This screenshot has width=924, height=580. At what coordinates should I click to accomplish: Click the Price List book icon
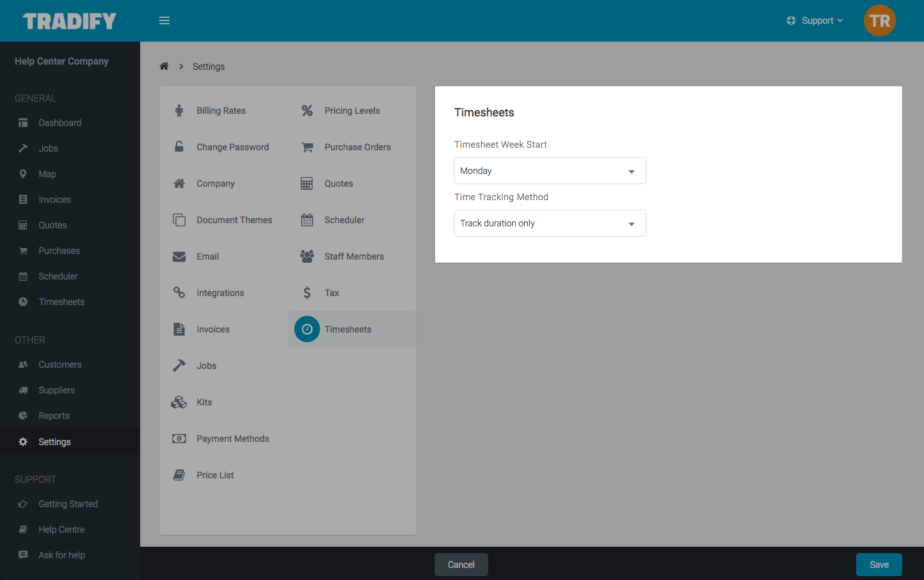pos(179,475)
